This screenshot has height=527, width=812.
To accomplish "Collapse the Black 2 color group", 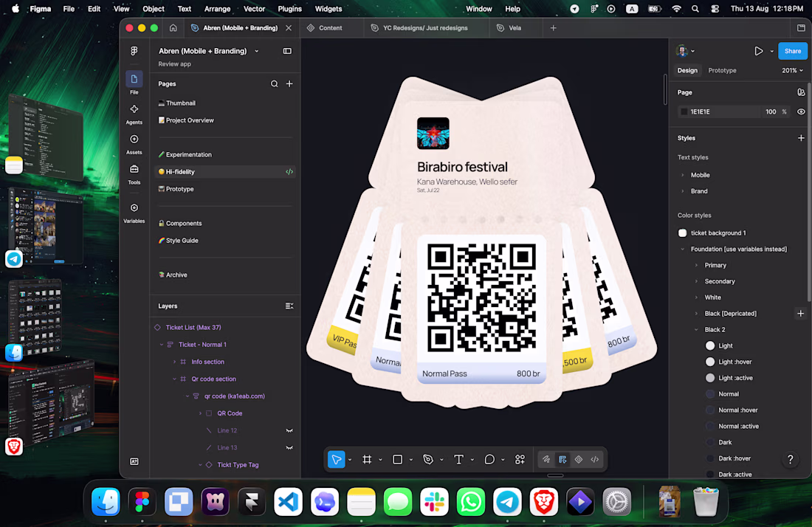I will click(x=697, y=329).
